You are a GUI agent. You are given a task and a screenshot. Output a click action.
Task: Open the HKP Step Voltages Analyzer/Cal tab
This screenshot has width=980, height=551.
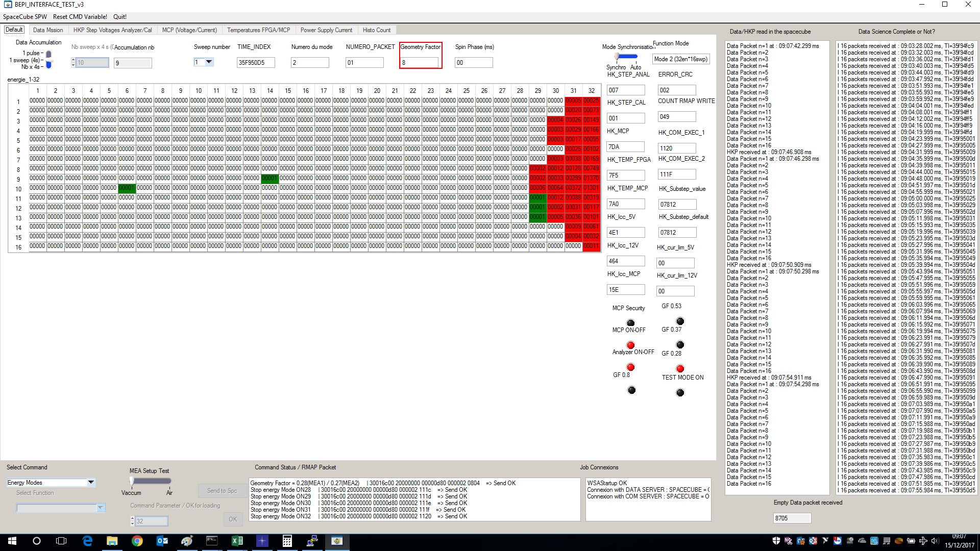113,30
